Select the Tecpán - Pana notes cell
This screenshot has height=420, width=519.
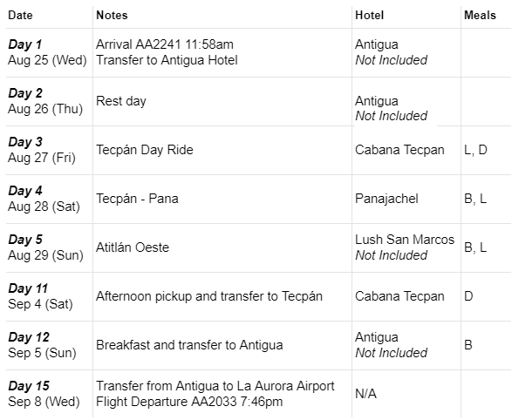click(222, 199)
